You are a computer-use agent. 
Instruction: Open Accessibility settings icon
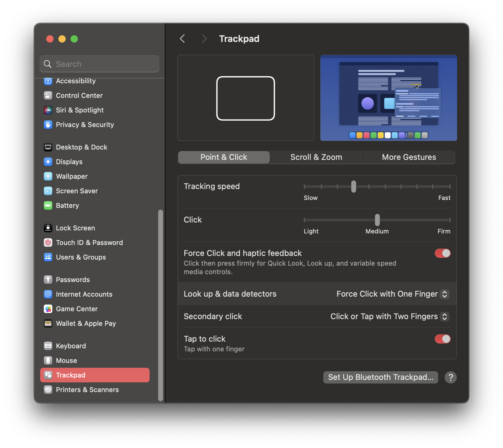[48, 81]
